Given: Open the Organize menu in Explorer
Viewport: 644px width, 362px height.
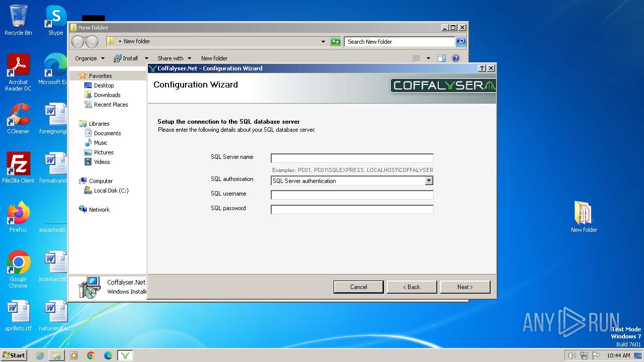Looking at the screenshot, I should point(90,58).
